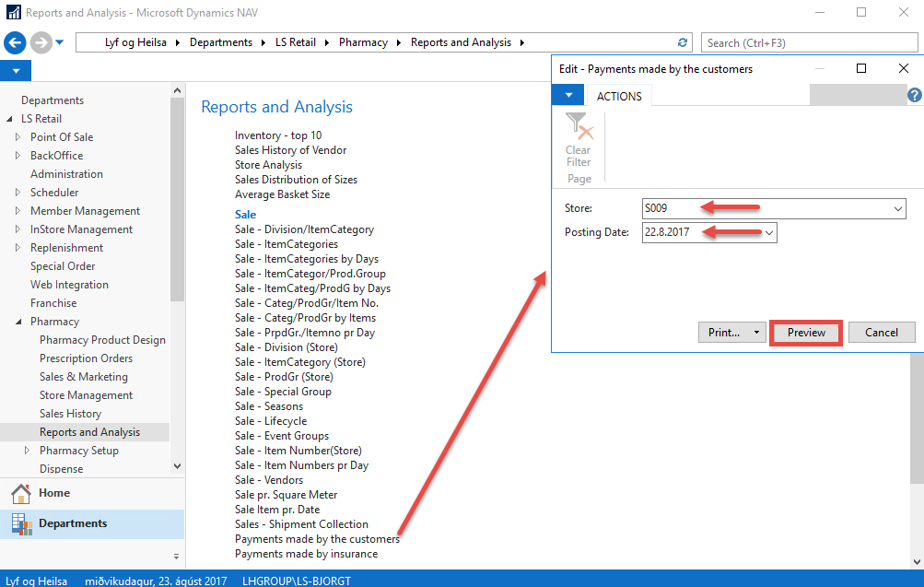Expand the Pharmacy Setup tree node
The width and height of the screenshot is (924, 587).
pos(27,451)
